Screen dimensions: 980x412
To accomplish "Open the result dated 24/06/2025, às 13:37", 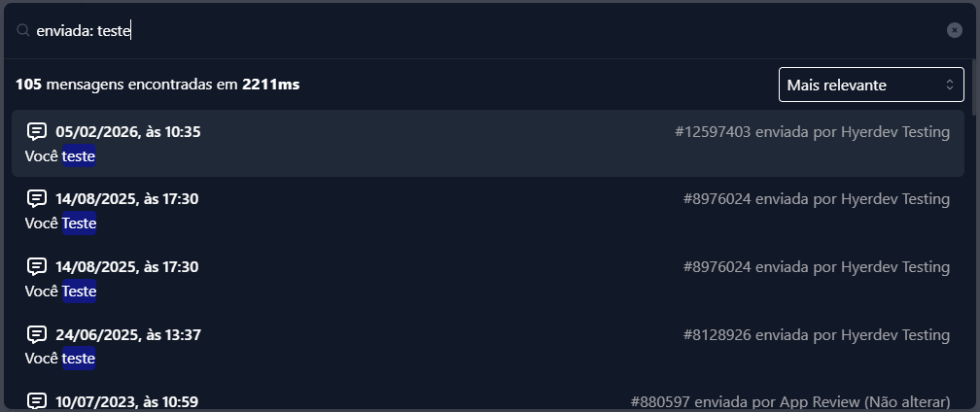I will pos(127,335).
